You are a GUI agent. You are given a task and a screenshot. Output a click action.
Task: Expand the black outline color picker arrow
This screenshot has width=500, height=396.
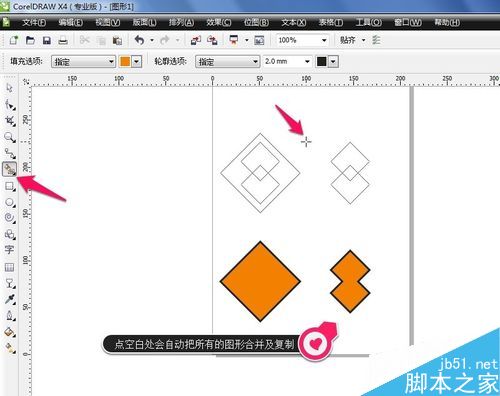tap(334, 62)
